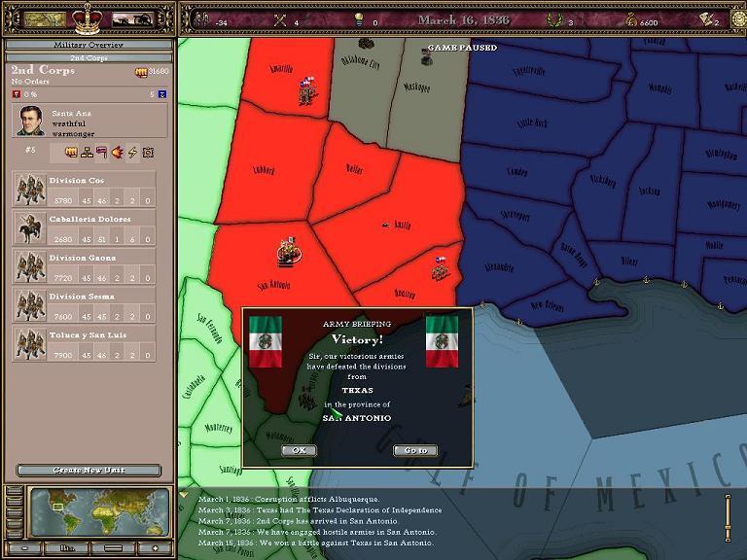Click the reorganize army hierarchy icon
The width and height of the screenshot is (747, 560).
(x=86, y=153)
